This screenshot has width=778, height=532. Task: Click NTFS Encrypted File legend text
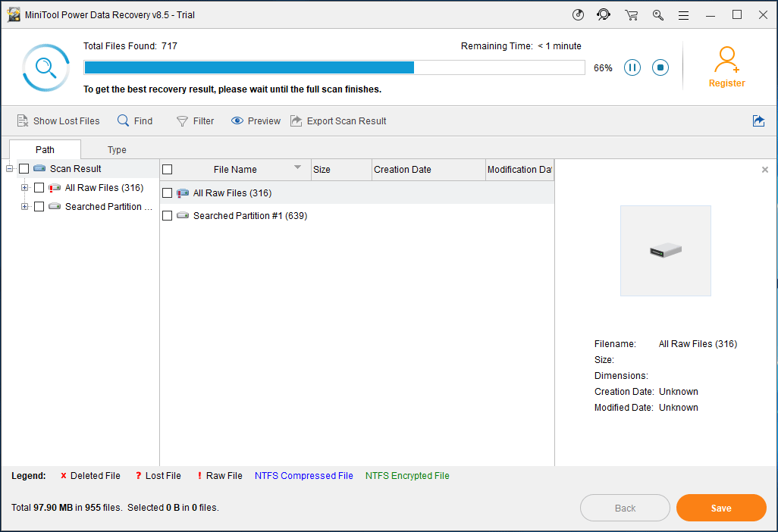tap(407, 475)
